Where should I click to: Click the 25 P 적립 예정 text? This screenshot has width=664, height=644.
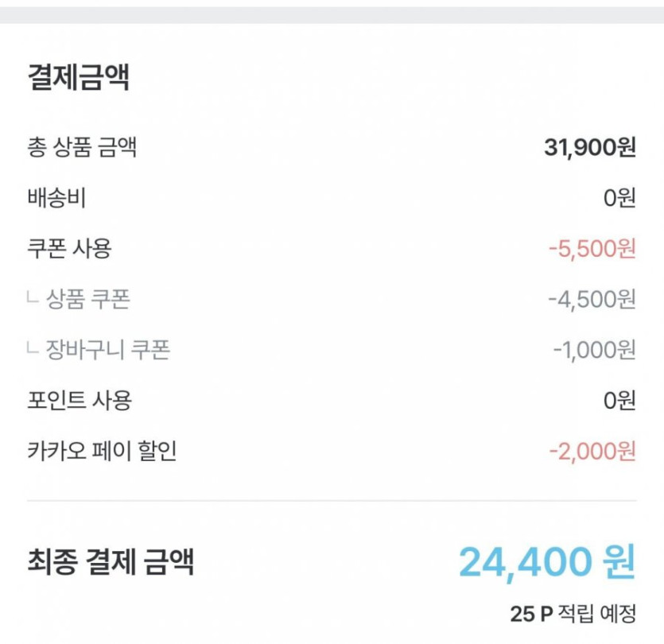pyautogui.click(x=573, y=615)
